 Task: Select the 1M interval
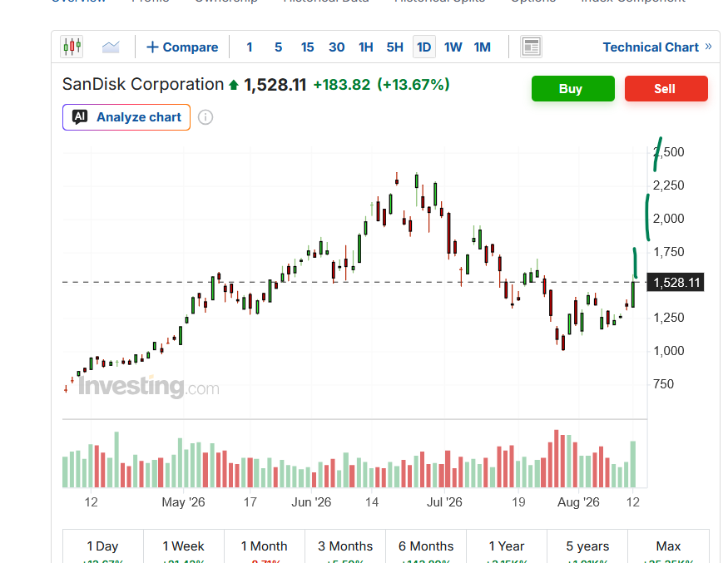(x=482, y=47)
